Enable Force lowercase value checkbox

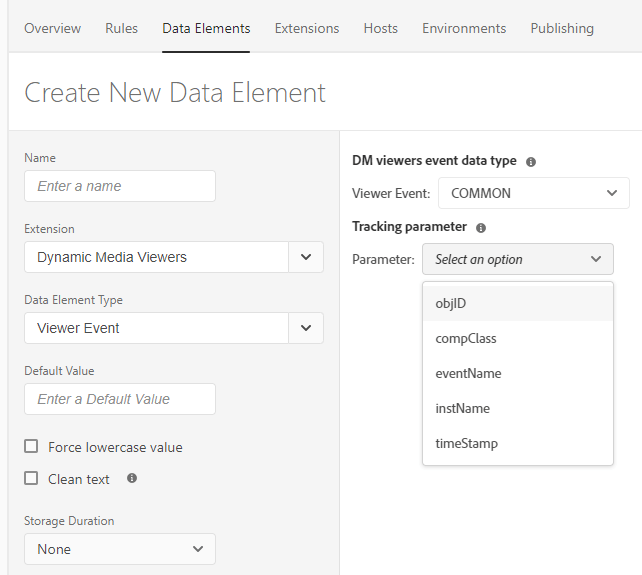coord(32,447)
